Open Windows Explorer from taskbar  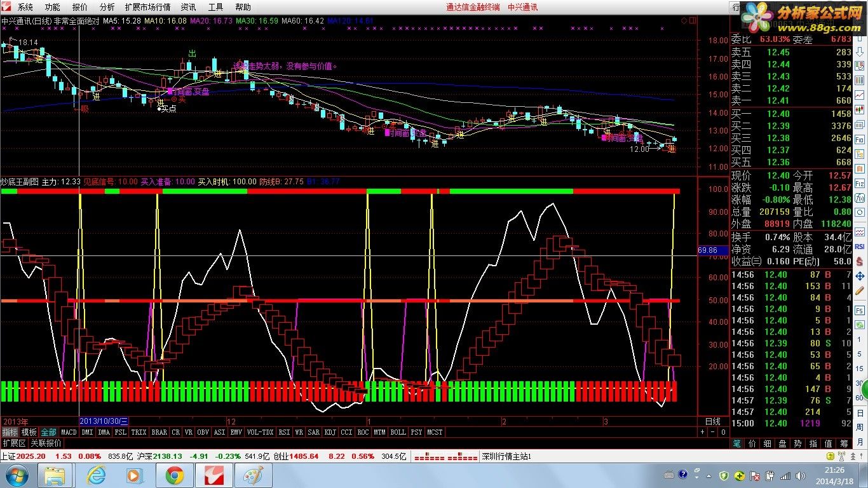[56, 475]
